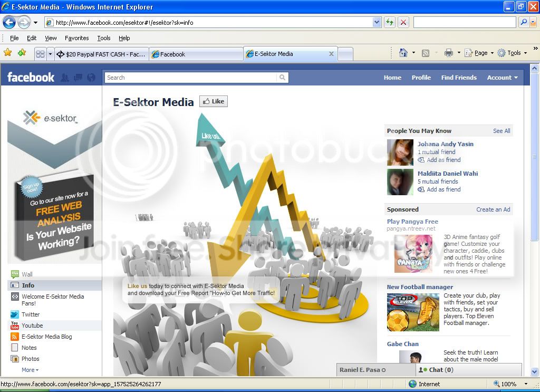Go forward with the browser Forward arrow
The image size is (540, 392).
pos(24,23)
